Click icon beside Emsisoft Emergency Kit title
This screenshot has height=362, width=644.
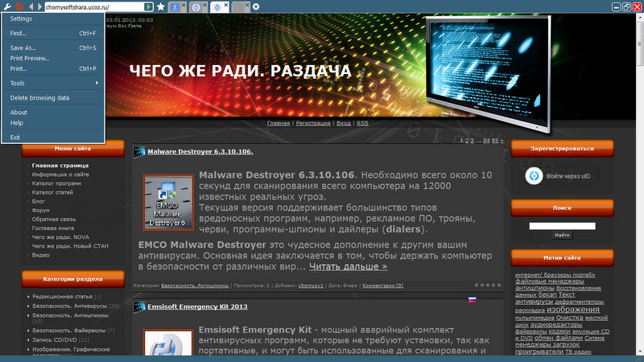click(x=139, y=306)
